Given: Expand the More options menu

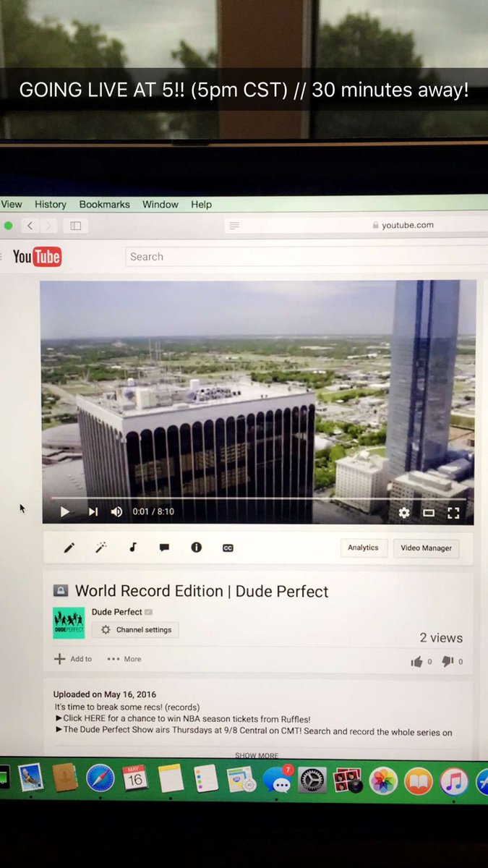Looking at the screenshot, I should 124,659.
